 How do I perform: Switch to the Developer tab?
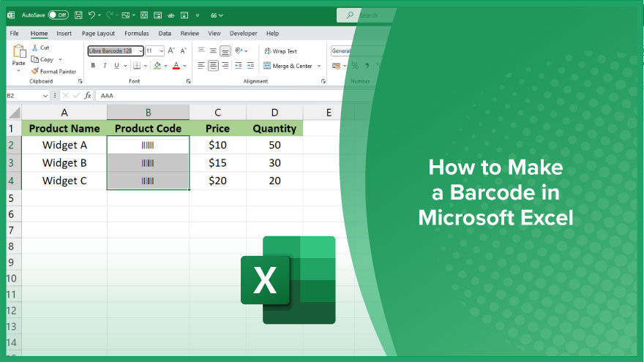[x=244, y=33]
